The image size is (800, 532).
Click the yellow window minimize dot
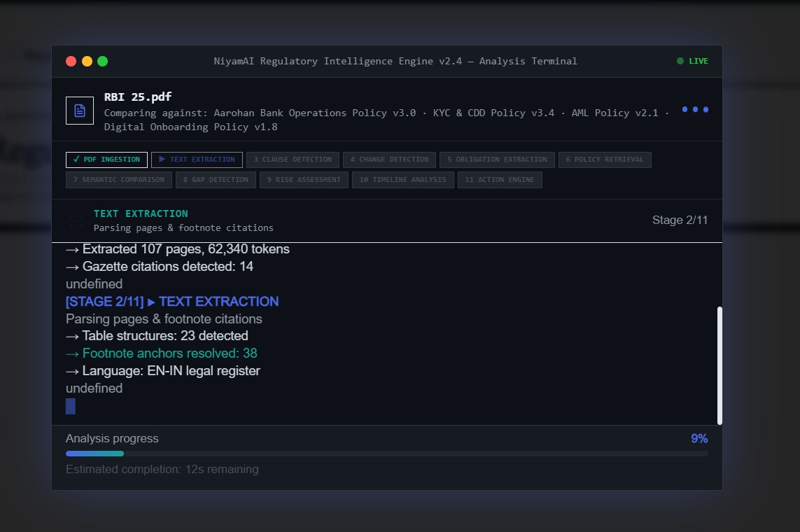(87, 61)
